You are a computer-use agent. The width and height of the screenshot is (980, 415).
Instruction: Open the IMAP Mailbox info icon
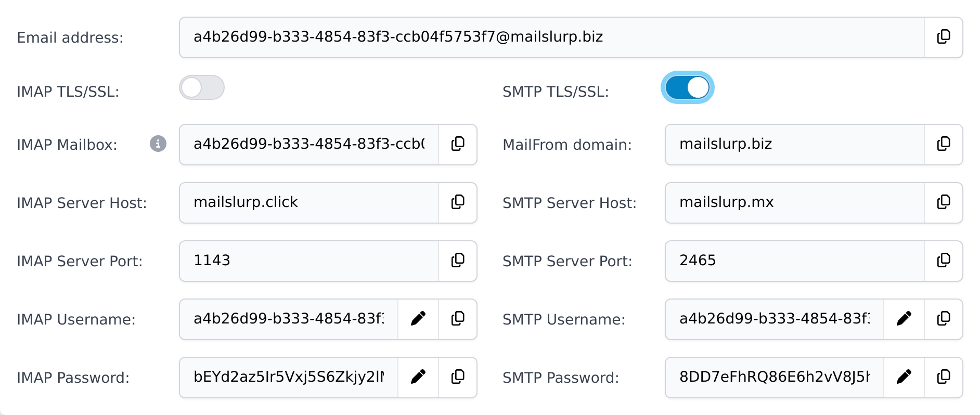click(x=158, y=144)
